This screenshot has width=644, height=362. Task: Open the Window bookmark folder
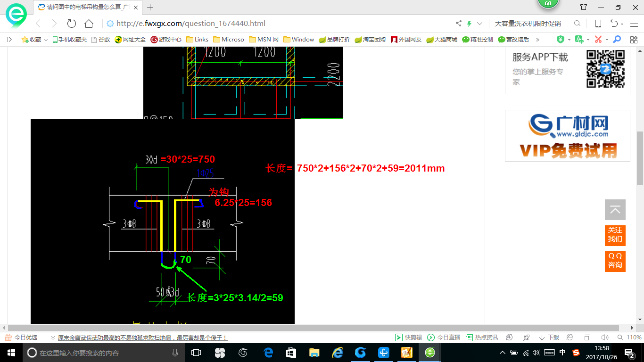(299, 40)
